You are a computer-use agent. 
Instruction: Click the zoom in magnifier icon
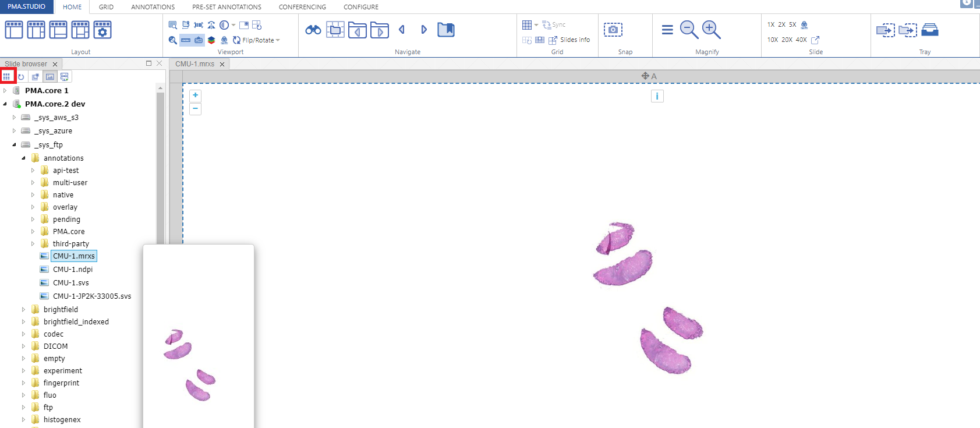pos(711,30)
